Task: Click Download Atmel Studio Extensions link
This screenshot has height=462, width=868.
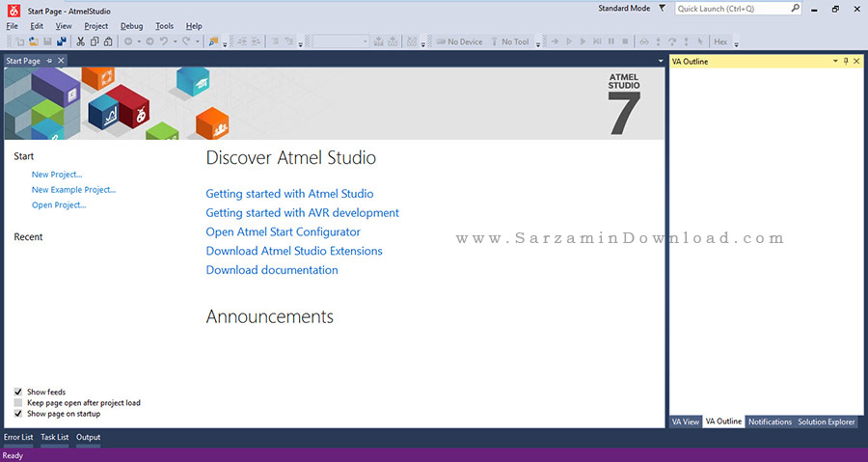Action: point(294,251)
